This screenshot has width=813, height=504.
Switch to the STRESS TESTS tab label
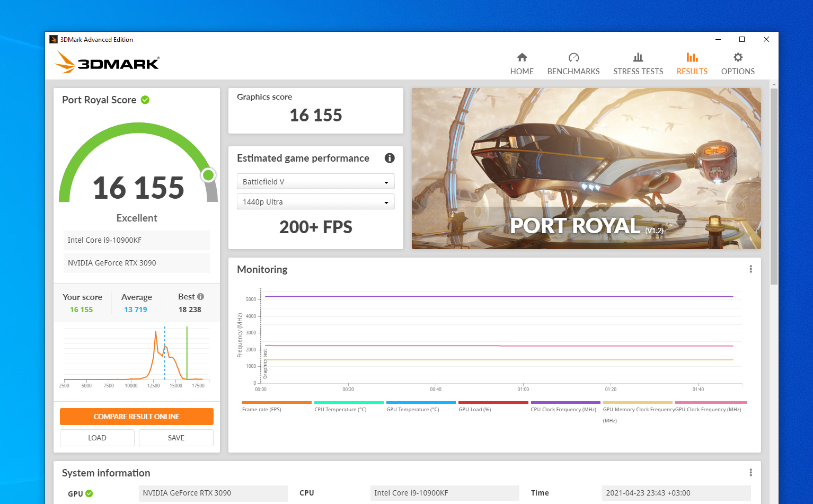pos(638,72)
